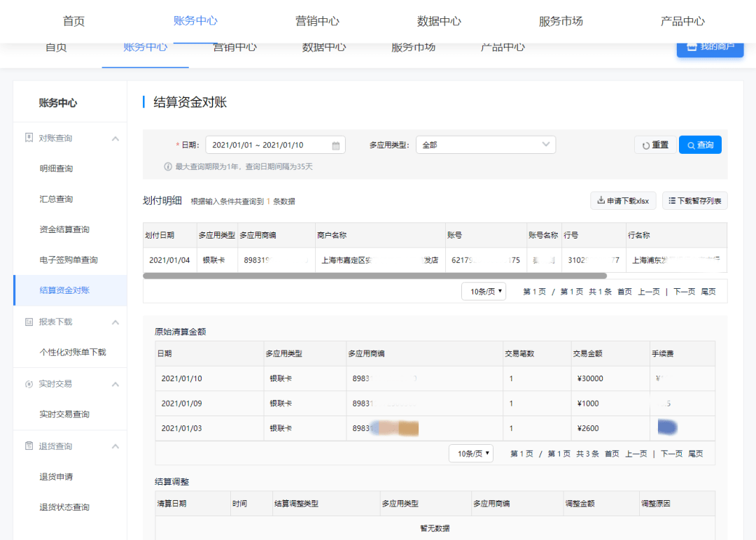Viewport: 756px width, 540px height.
Task: Collapse the 退货查询 section chevron
Action: pos(115,446)
